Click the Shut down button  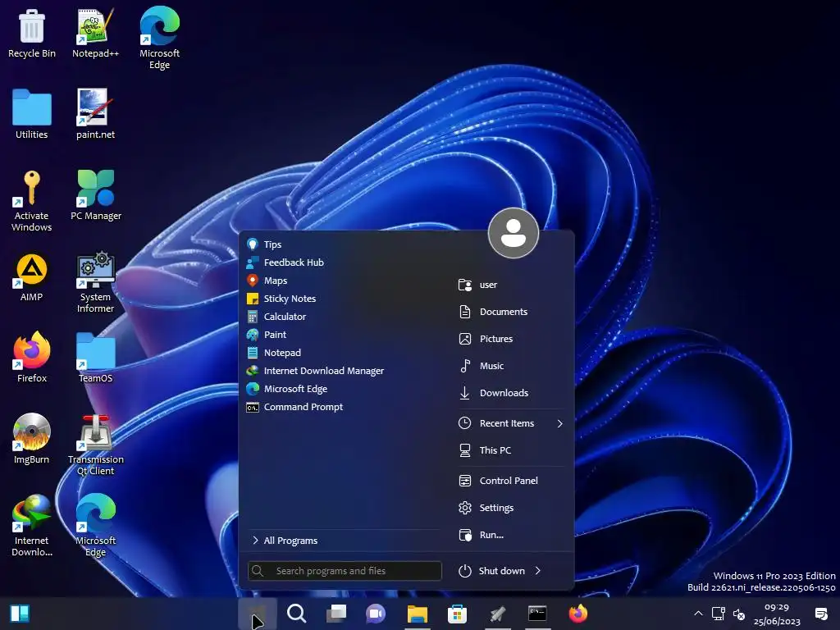tap(492, 571)
